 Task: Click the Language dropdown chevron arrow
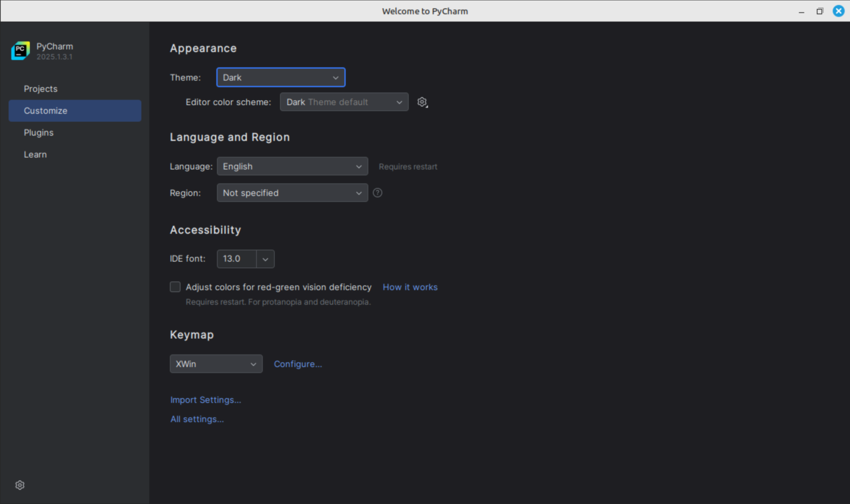pyautogui.click(x=359, y=166)
